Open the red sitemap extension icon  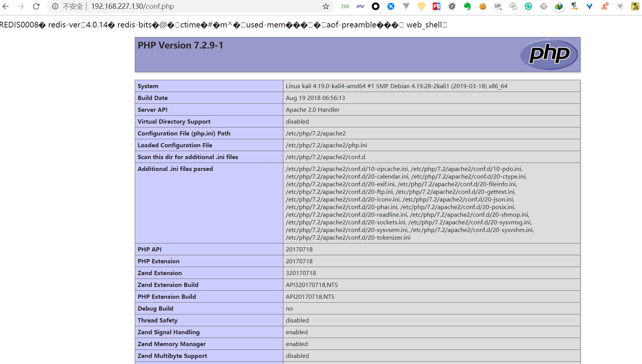tap(605, 6)
